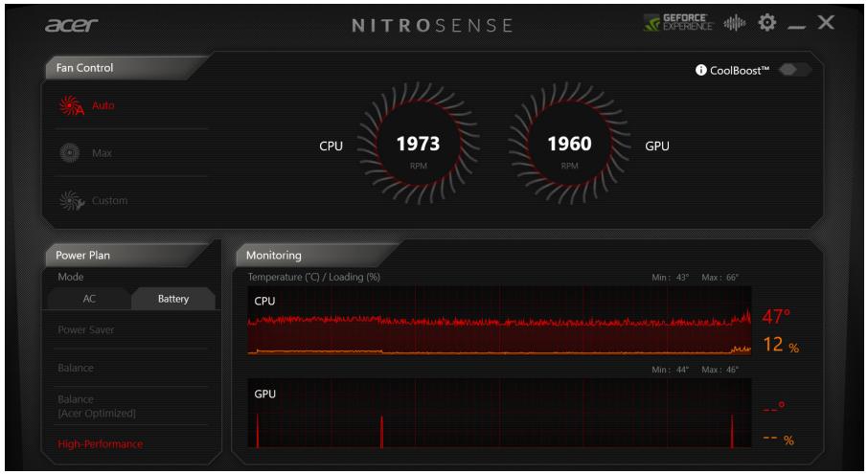Viewport: 868px width, 474px height.
Task: Click the Acer logo
Action: point(72,25)
